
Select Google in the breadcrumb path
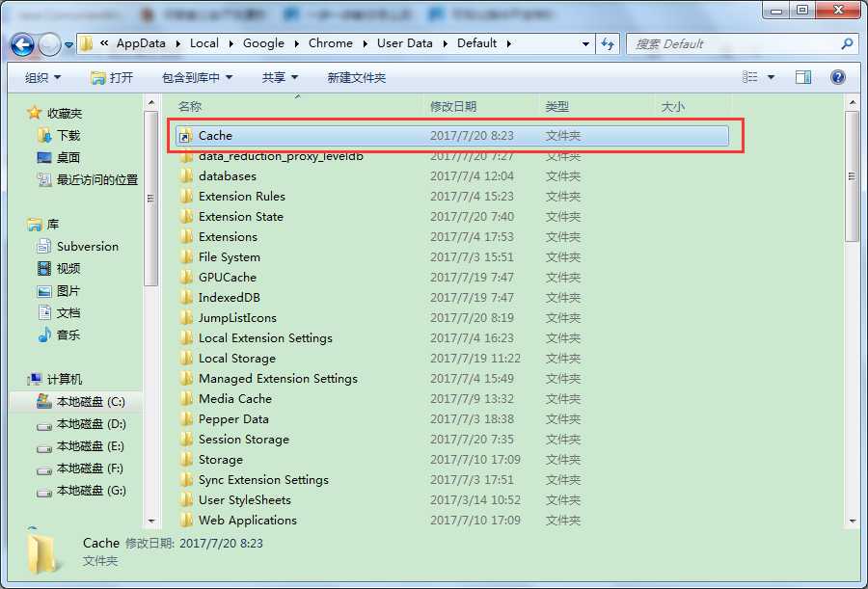(263, 43)
